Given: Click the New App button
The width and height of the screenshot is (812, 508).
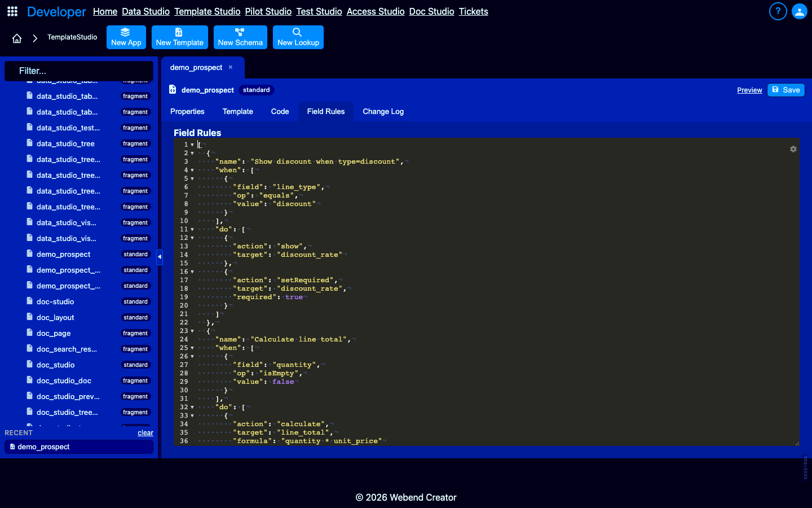Looking at the screenshot, I should pyautogui.click(x=126, y=37).
